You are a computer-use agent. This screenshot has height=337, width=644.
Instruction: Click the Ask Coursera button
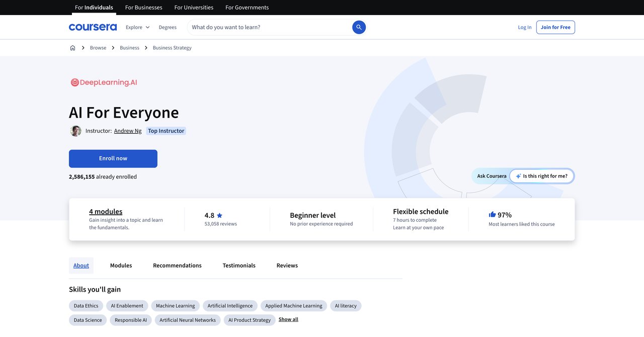(x=492, y=176)
